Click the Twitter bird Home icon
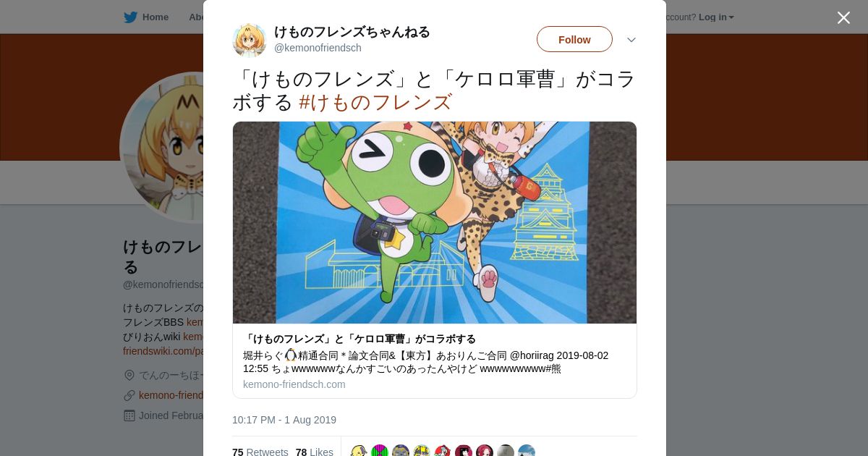868x456 pixels. 130,17
